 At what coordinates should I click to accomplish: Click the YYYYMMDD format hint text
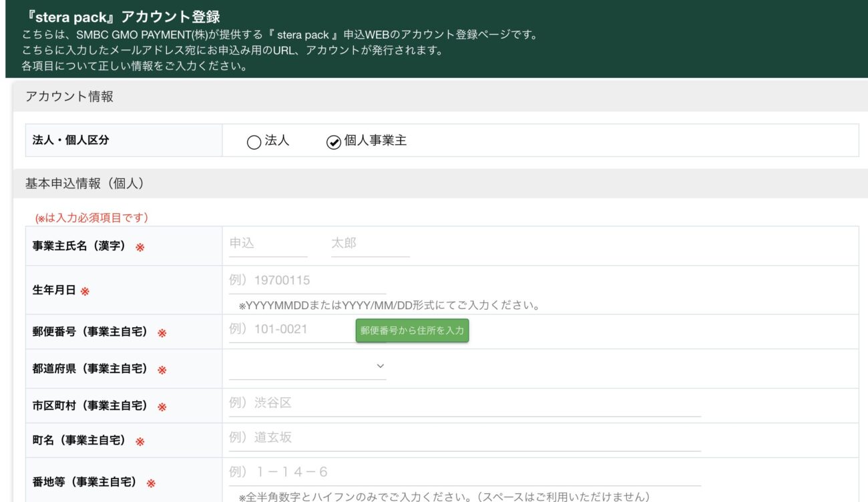coord(389,306)
